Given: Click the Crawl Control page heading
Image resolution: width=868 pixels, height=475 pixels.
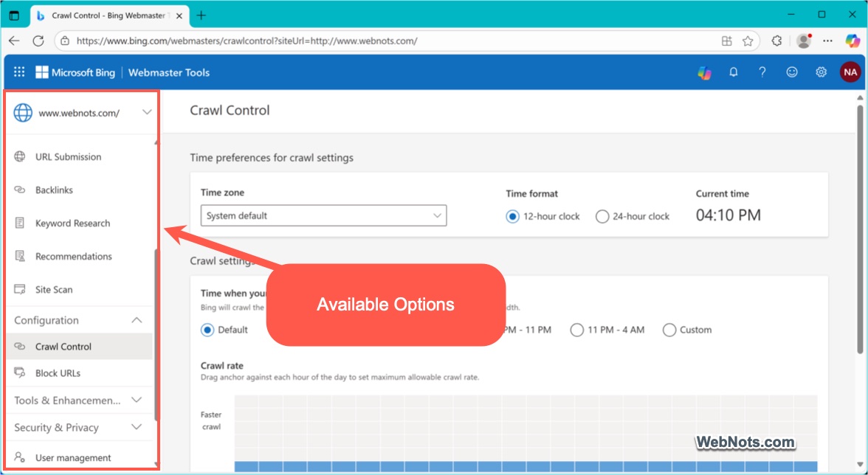Looking at the screenshot, I should point(230,110).
